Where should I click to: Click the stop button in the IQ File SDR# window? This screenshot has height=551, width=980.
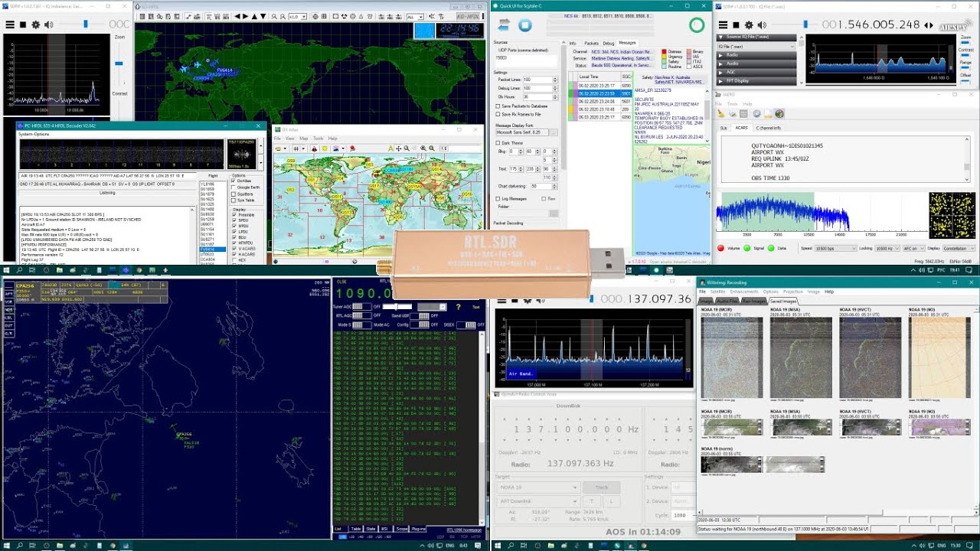[x=736, y=24]
